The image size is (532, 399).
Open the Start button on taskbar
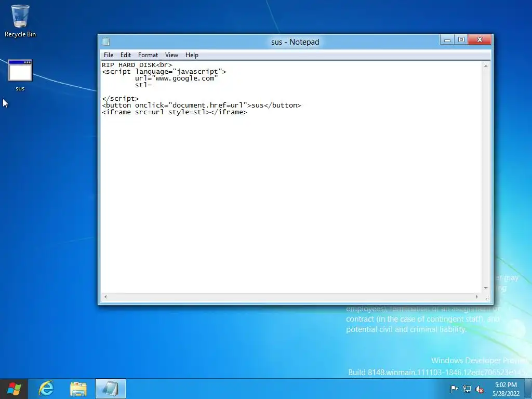tap(14, 389)
